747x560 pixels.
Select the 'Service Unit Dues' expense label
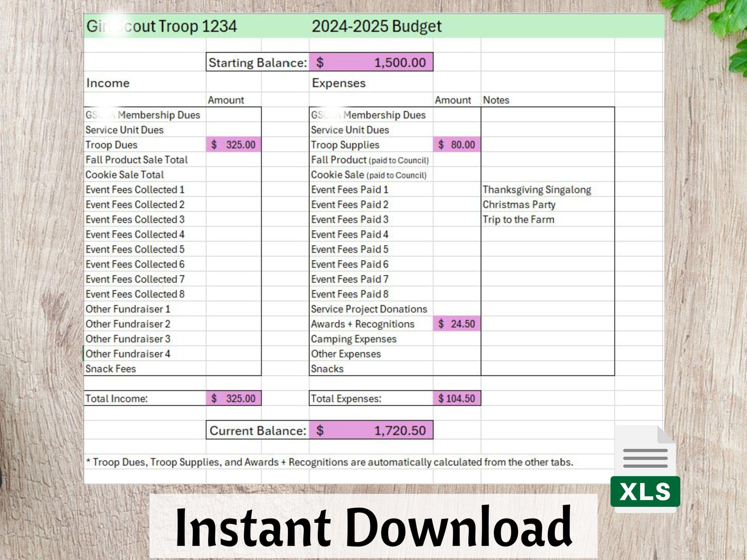[350, 130]
